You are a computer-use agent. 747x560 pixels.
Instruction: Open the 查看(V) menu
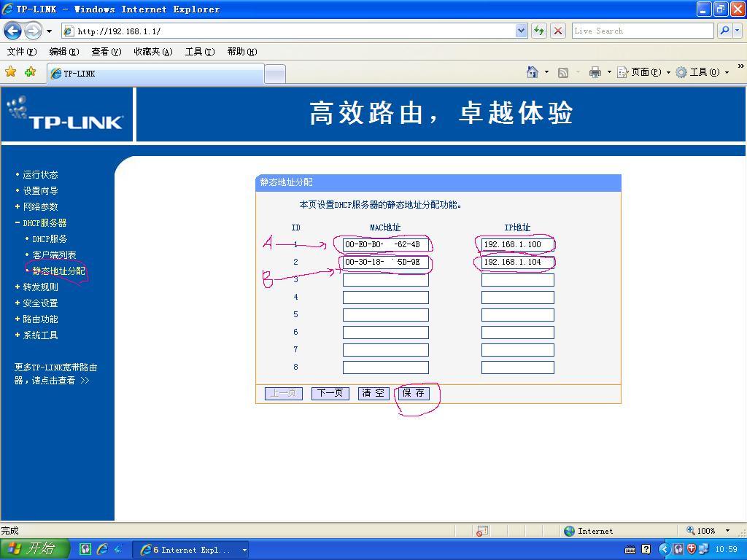(107, 52)
